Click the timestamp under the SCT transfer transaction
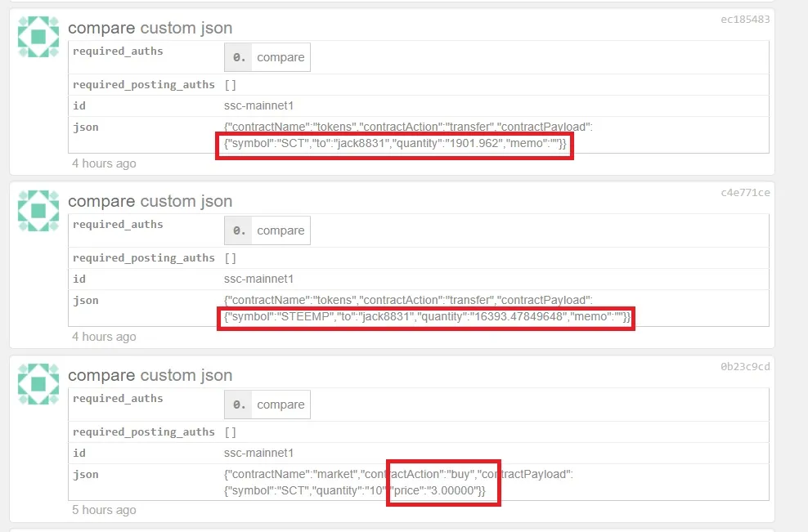The height and width of the screenshot is (532, 808). point(104,163)
